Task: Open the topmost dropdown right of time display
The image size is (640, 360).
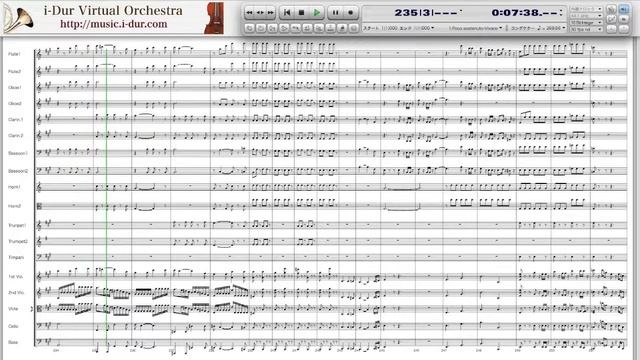Action: pos(587,9)
